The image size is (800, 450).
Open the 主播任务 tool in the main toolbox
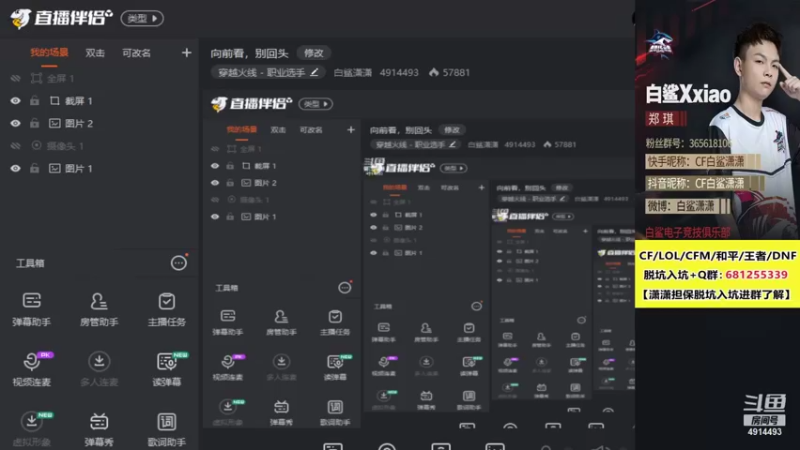click(166, 309)
